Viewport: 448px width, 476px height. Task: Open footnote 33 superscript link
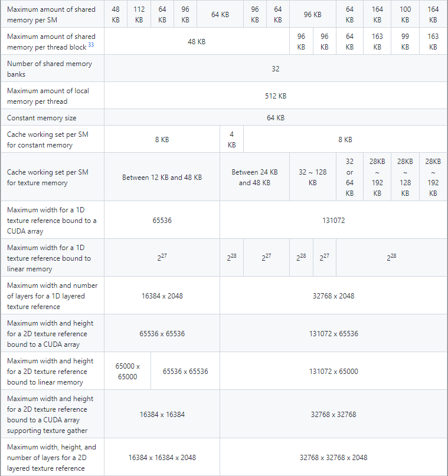coord(91,45)
